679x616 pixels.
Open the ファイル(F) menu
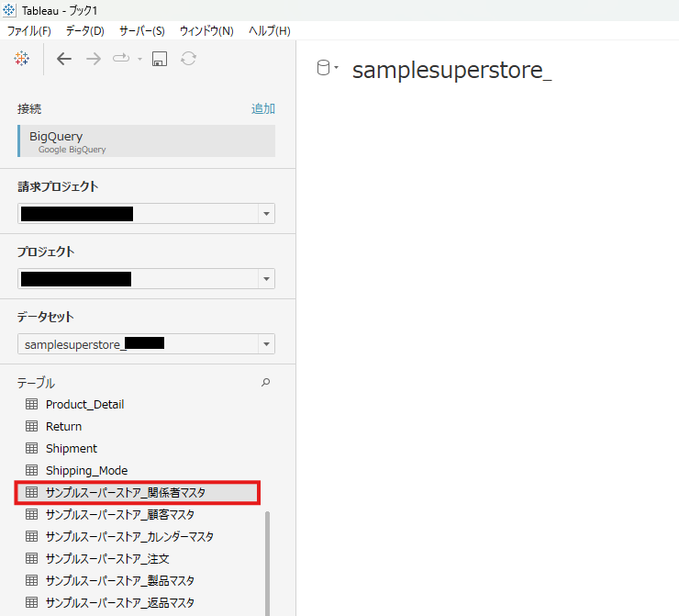click(29, 31)
